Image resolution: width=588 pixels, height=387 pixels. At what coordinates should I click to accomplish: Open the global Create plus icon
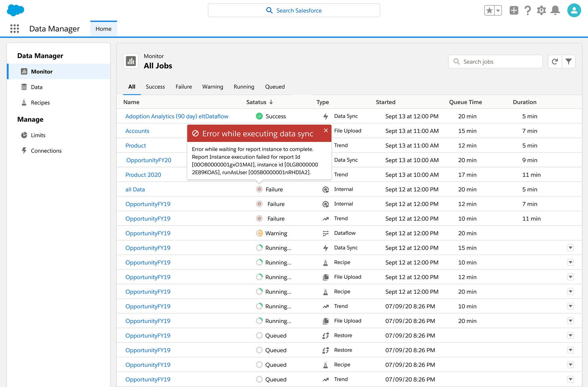[x=514, y=10]
